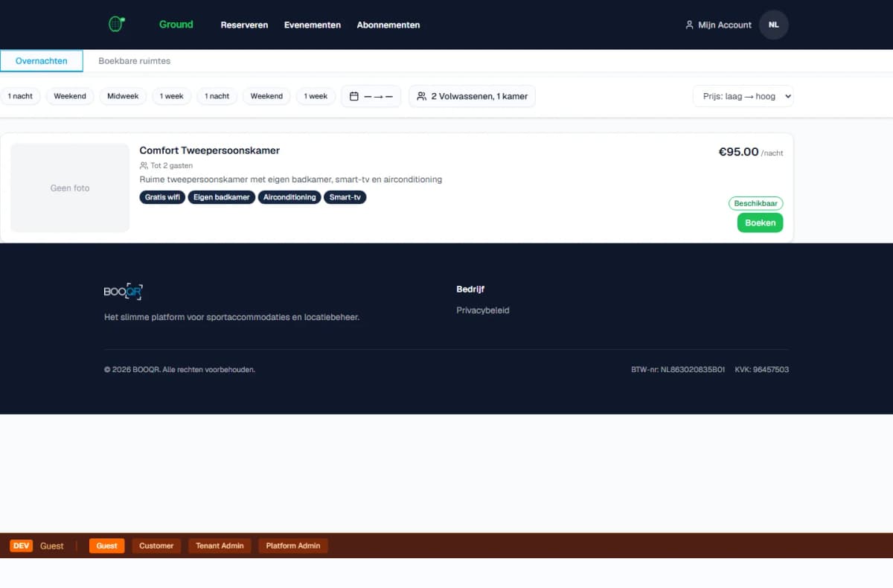The image size is (893, 588).
Task: Click the KVK: 96457503 text
Action: [x=761, y=369]
